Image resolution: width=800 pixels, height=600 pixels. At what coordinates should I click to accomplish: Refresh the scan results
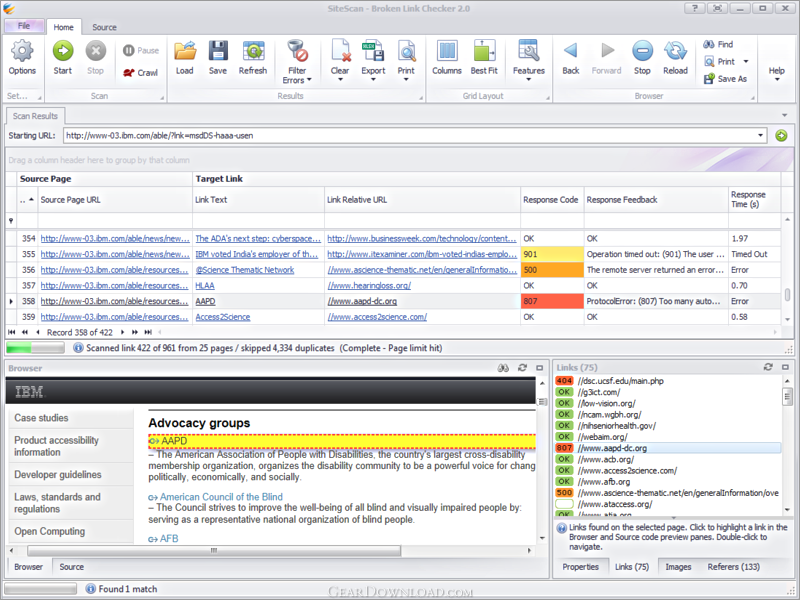(253, 58)
